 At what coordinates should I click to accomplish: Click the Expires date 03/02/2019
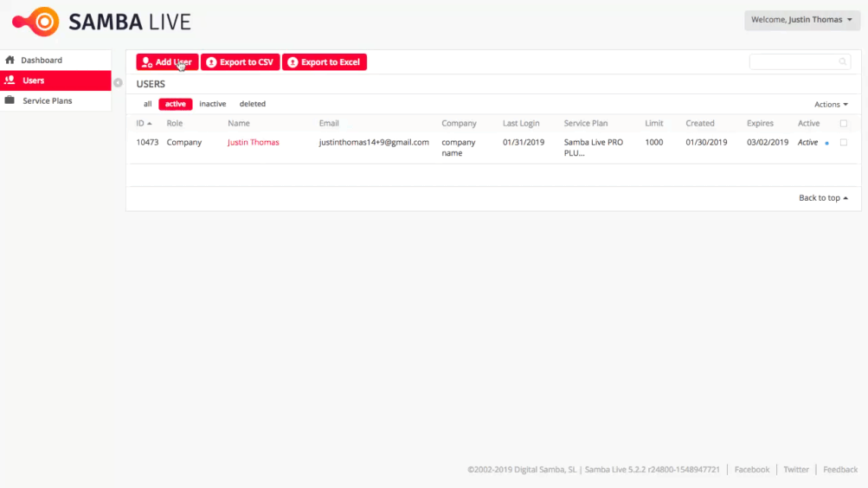[x=768, y=142]
